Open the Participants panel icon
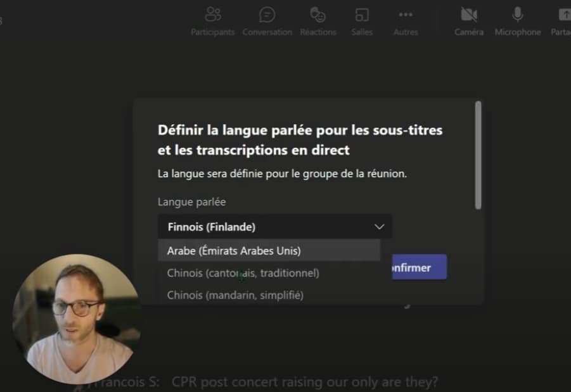The width and height of the screenshot is (571, 392). (213, 15)
